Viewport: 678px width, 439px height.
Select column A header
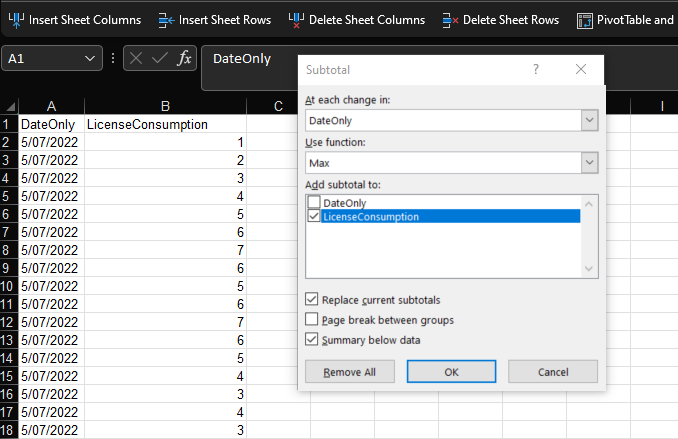[51, 106]
